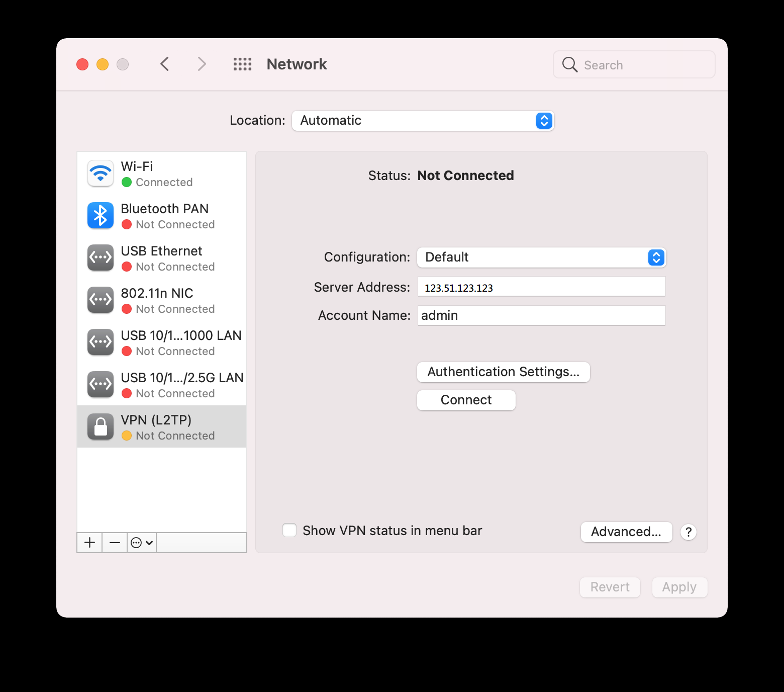Click the Server Address field
Screen dimensions: 784x692
coord(542,287)
